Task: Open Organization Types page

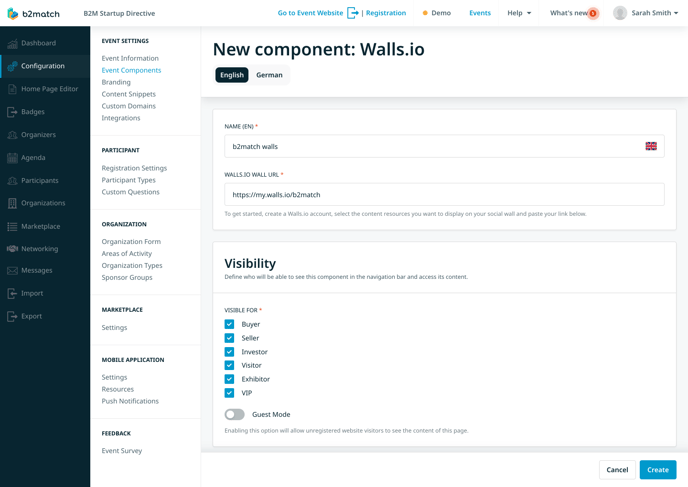Action: [132, 265]
